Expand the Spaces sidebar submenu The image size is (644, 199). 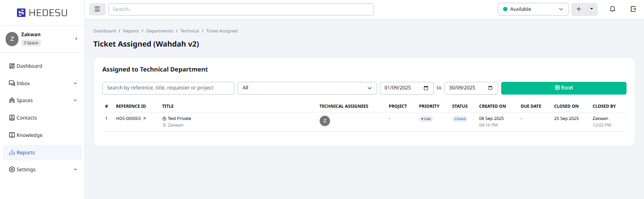click(75, 100)
